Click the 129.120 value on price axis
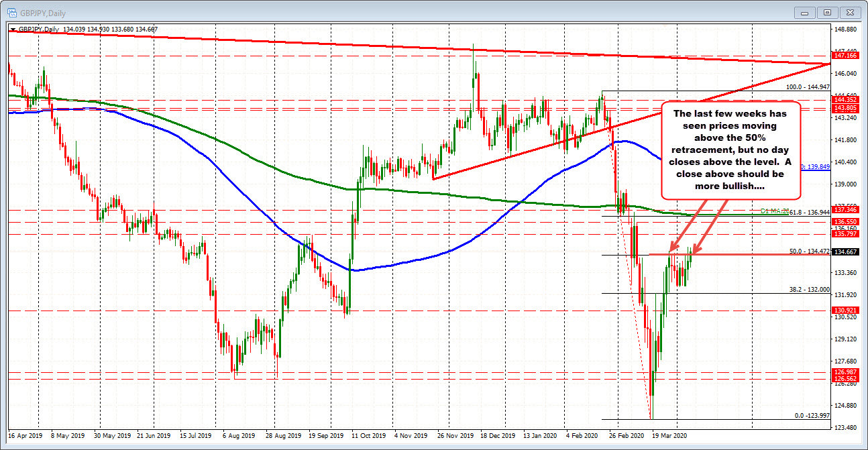Image resolution: width=868 pixels, height=450 pixels. (846, 339)
